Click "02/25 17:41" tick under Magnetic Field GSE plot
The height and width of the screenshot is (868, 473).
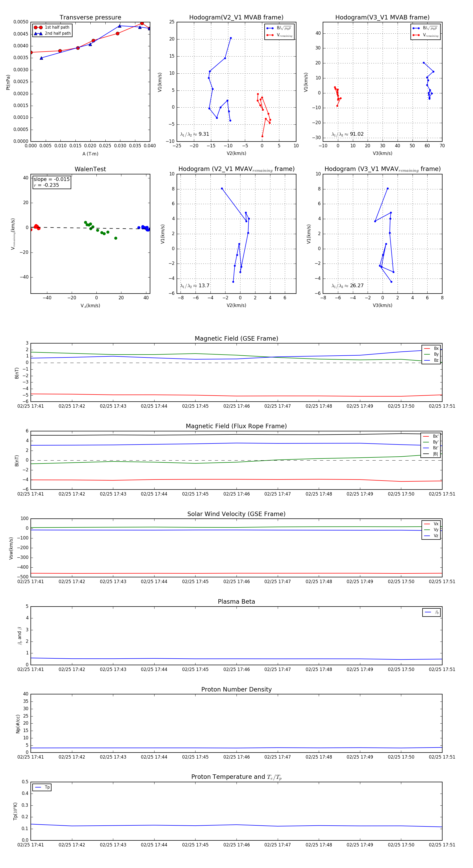click(31, 406)
